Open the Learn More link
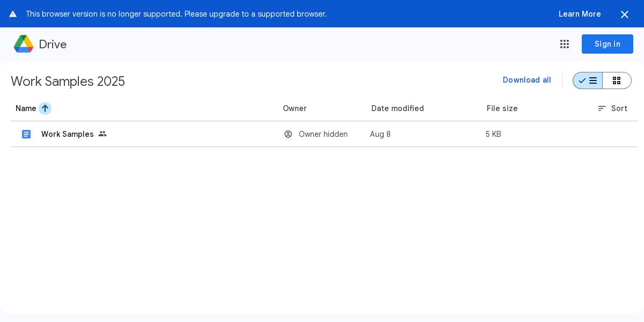 click(x=580, y=14)
